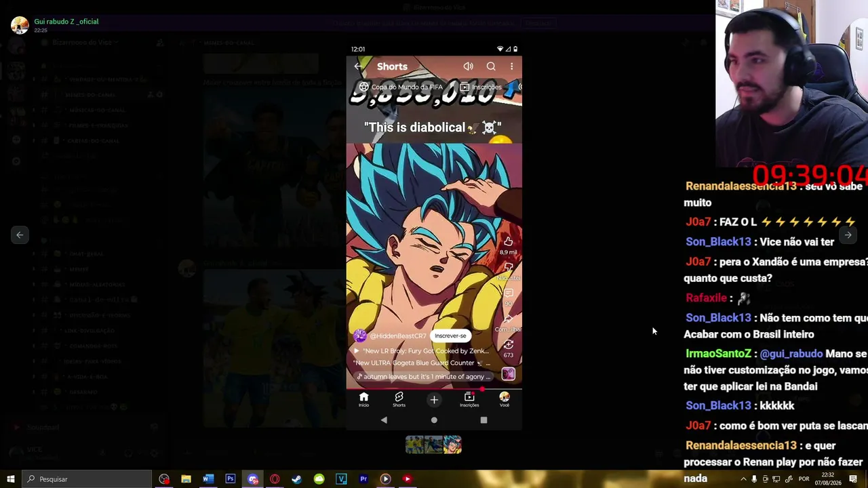
Task: Show hidden system tray icons
Action: (743, 479)
